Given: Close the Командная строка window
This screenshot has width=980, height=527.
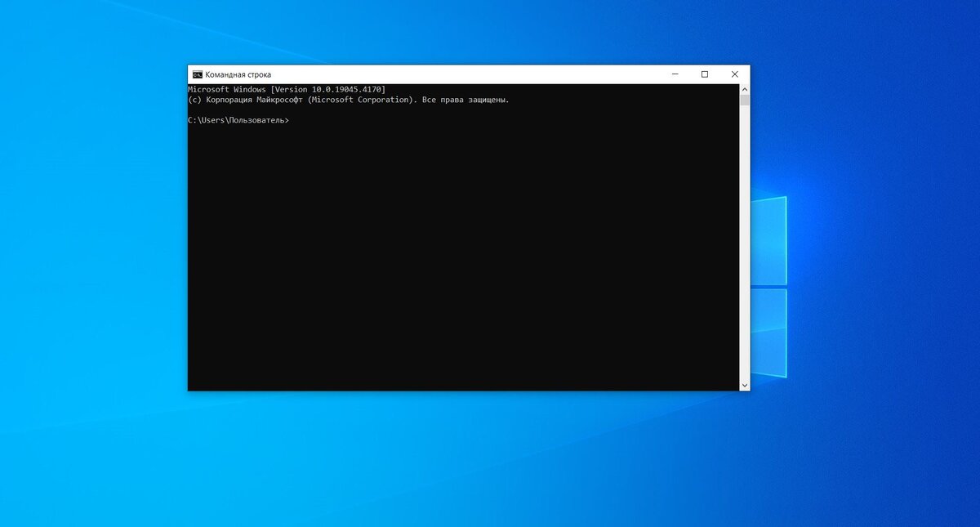Looking at the screenshot, I should coord(734,74).
